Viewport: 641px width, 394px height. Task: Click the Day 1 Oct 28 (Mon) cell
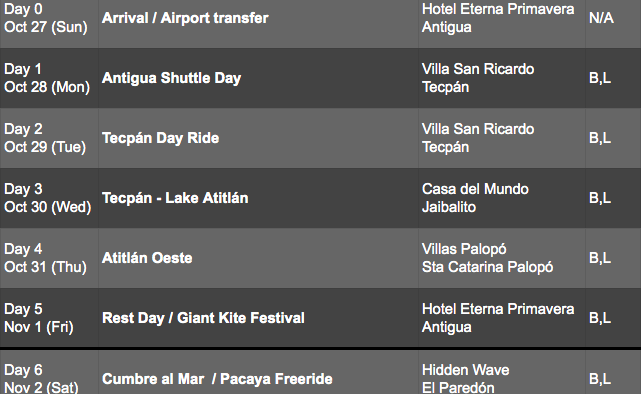click(x=49, y=78)
